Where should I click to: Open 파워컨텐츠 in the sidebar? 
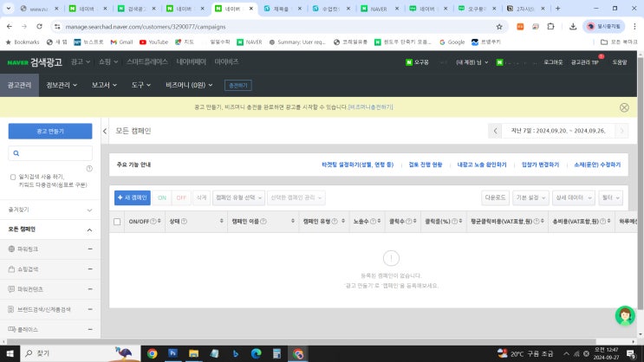click(x=30, y=289)
